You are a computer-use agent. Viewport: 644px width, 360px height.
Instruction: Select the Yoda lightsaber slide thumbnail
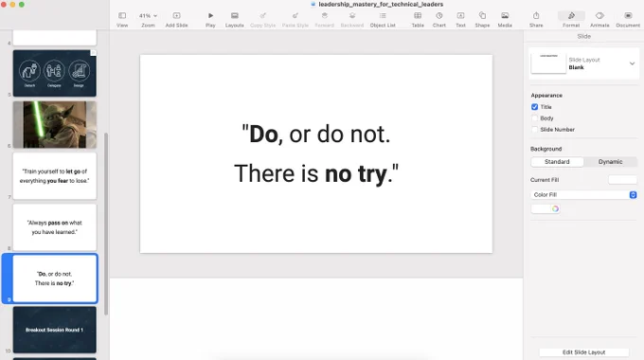[55, 124]
